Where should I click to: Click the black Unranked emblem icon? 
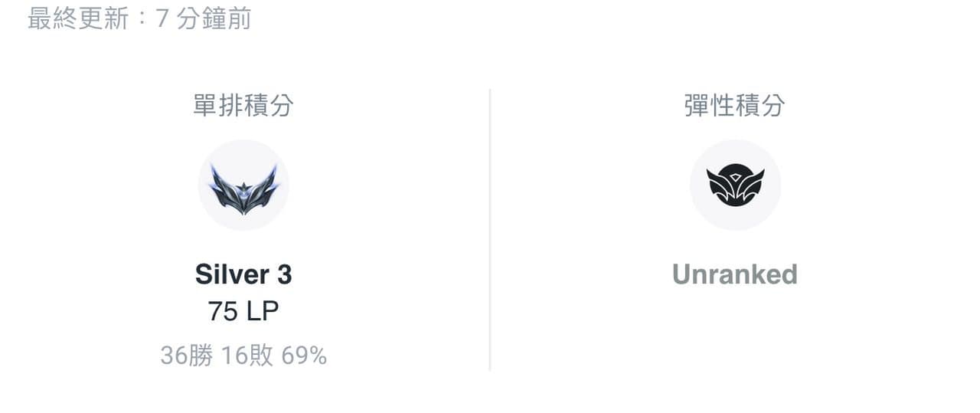tap(735, 186)
